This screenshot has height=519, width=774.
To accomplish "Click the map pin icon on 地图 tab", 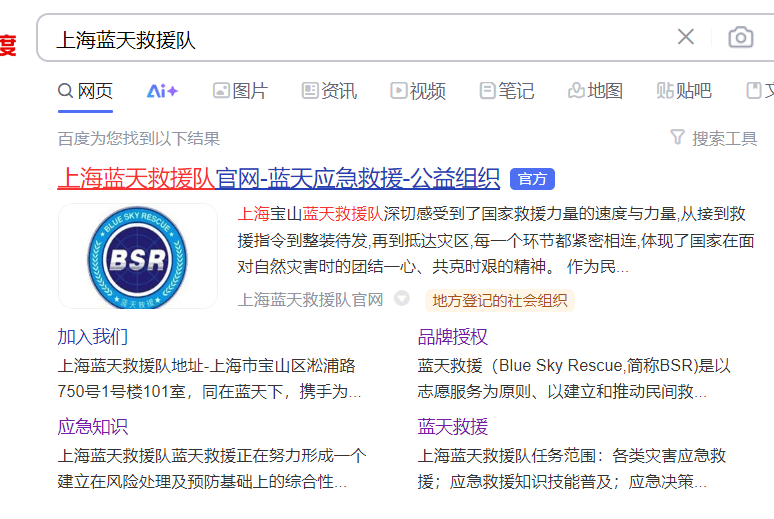I will point(576,90).
